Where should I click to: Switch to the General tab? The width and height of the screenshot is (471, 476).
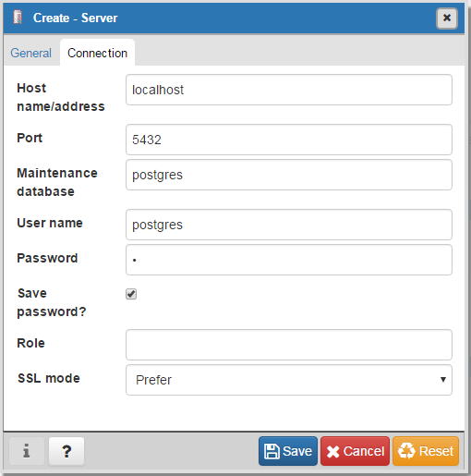pyautogui.click(x=31, y=53)
